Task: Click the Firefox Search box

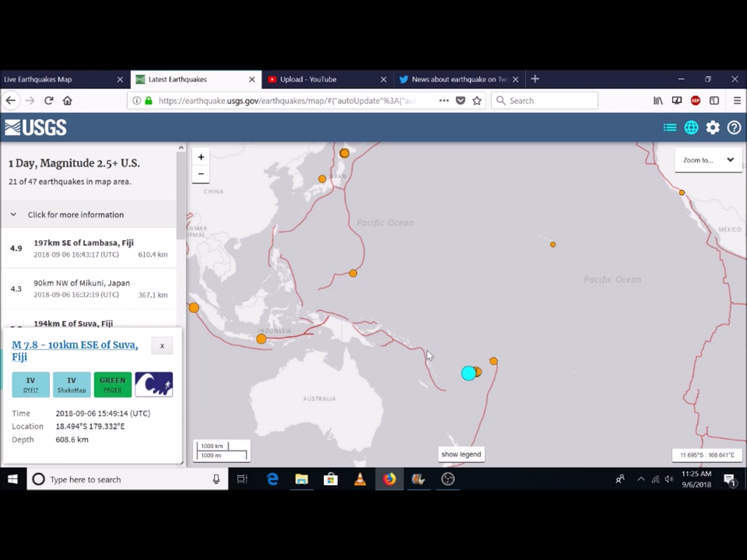Action: coord(545,100)
